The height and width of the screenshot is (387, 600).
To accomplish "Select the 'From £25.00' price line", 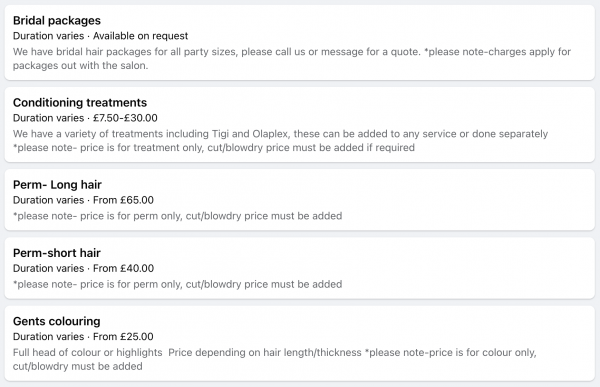I will (x=83, y=336).
